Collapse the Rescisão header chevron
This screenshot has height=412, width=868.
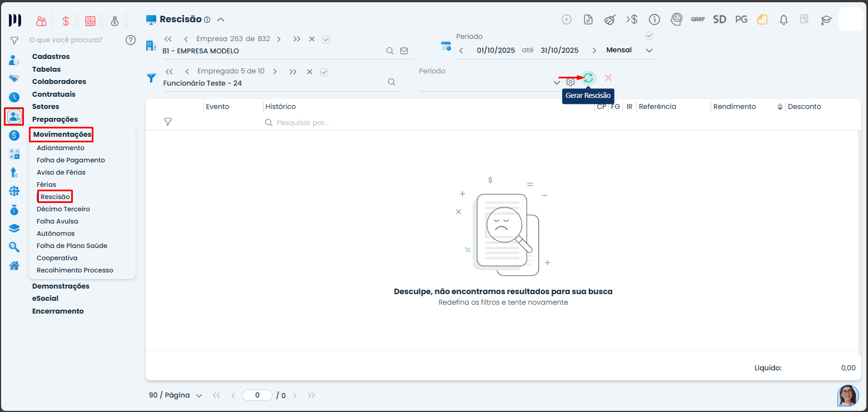coord(221,19)
